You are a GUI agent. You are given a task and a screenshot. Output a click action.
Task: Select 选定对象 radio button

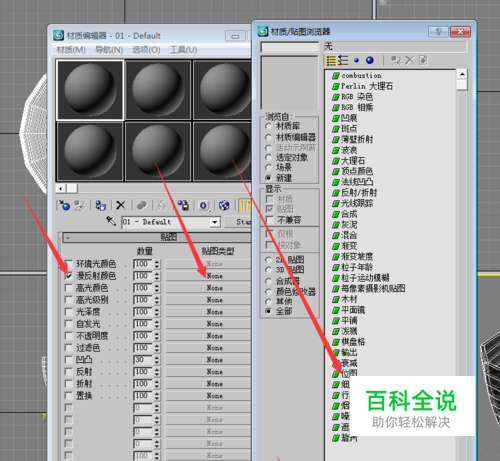[268, 157]
